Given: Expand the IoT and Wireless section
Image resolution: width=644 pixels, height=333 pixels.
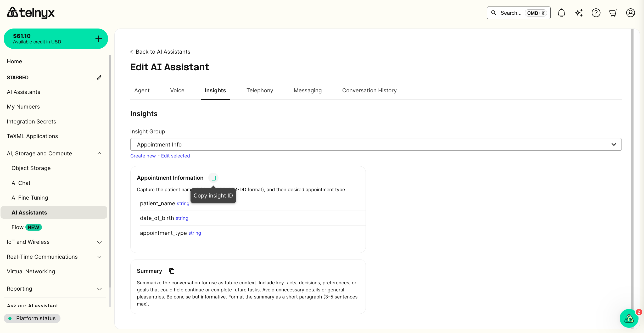Looking at the screenshot, I should (99, 242).
